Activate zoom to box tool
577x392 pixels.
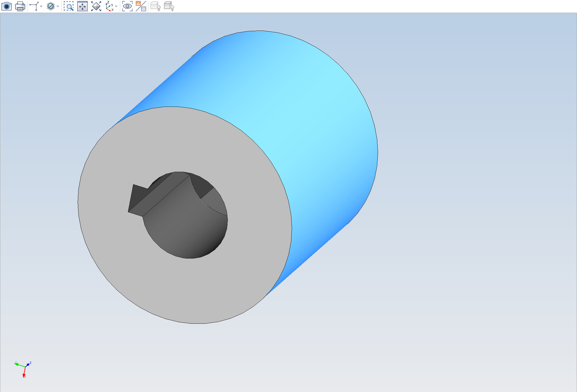[69, 6]
